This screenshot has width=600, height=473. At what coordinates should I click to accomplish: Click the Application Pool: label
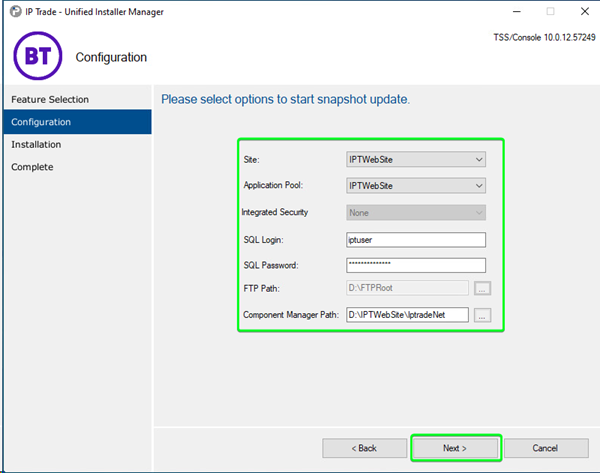pyautogui.click(x=273, y=185)
